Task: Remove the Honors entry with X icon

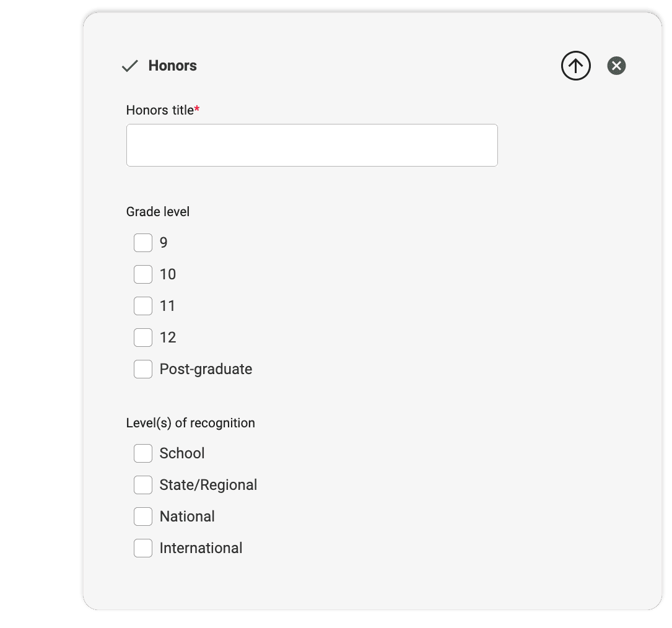Action: click(x=616, y=66)
